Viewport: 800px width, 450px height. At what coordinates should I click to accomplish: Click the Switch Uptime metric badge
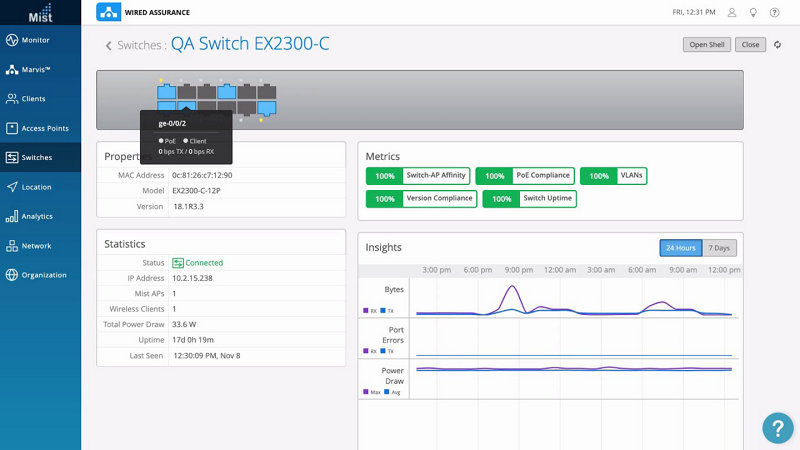(530, 198)
